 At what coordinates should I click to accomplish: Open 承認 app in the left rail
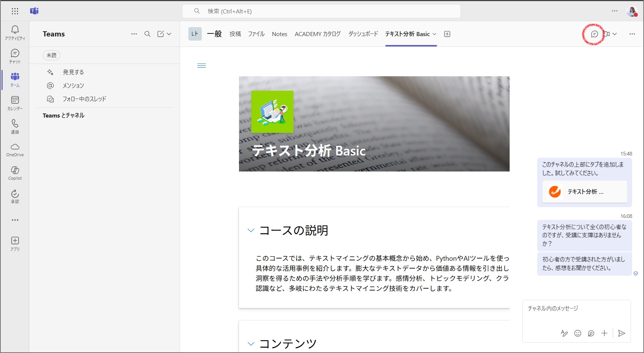(x=15, y=197)
